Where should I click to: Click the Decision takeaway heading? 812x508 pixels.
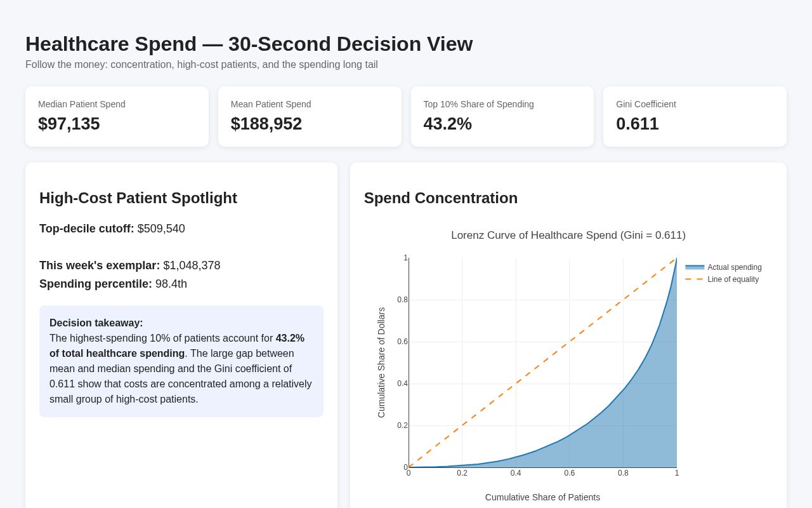tap(96, 323)
